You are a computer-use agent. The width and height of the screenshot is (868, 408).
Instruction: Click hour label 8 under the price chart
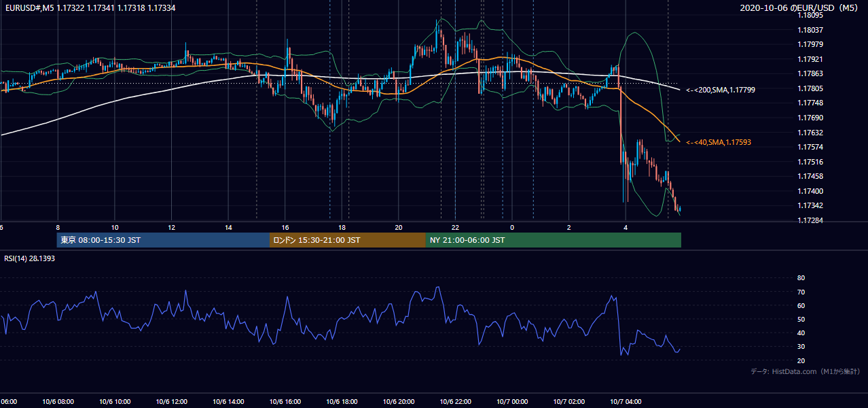coord(58,227)
